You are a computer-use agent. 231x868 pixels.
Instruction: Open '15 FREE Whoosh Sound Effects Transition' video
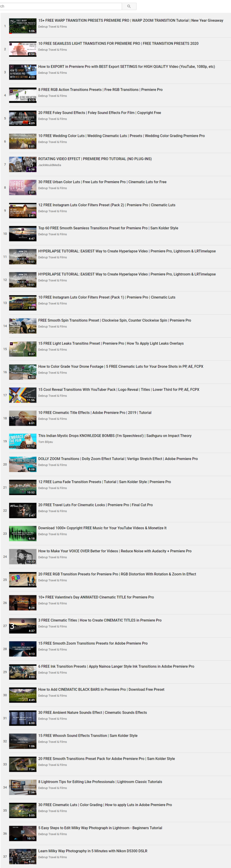[x=88, y=736]
